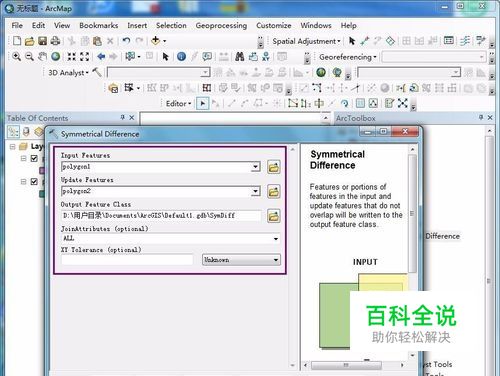Select the Zoom Out magnifier tool
The width and height of the screenshot is (500, 376).
29,56
